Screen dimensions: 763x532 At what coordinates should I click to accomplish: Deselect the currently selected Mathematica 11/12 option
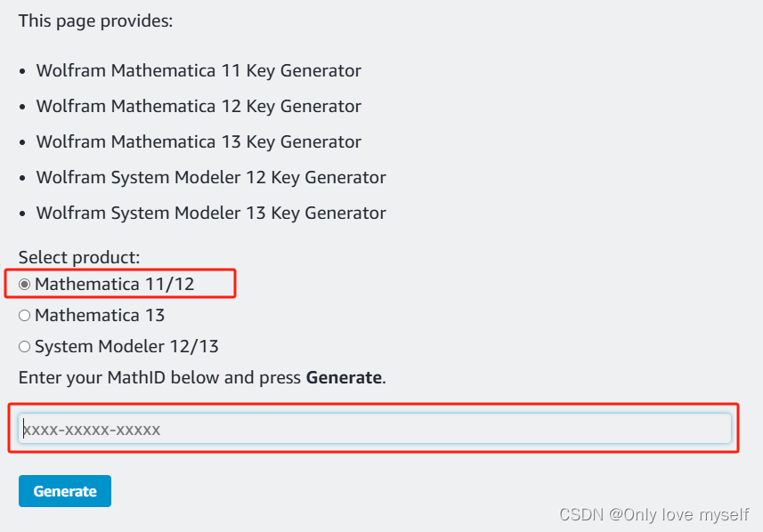[24, 284]
